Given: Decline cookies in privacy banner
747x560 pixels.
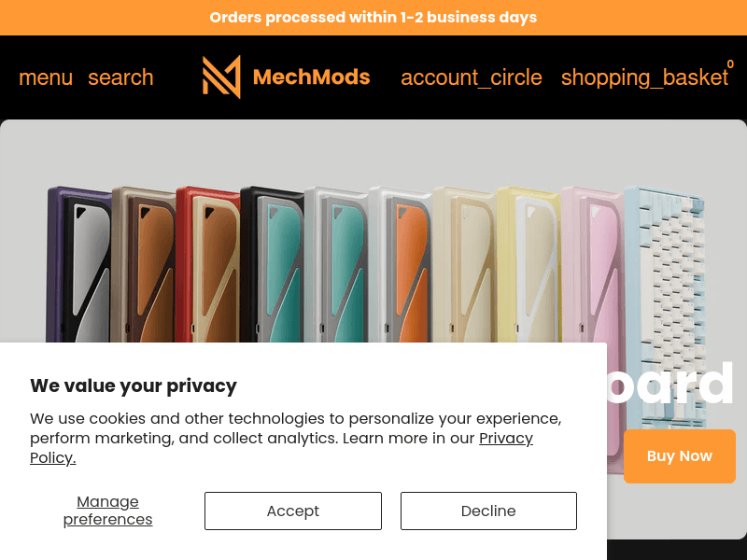Looking at the screenshot, I should 488,511.
